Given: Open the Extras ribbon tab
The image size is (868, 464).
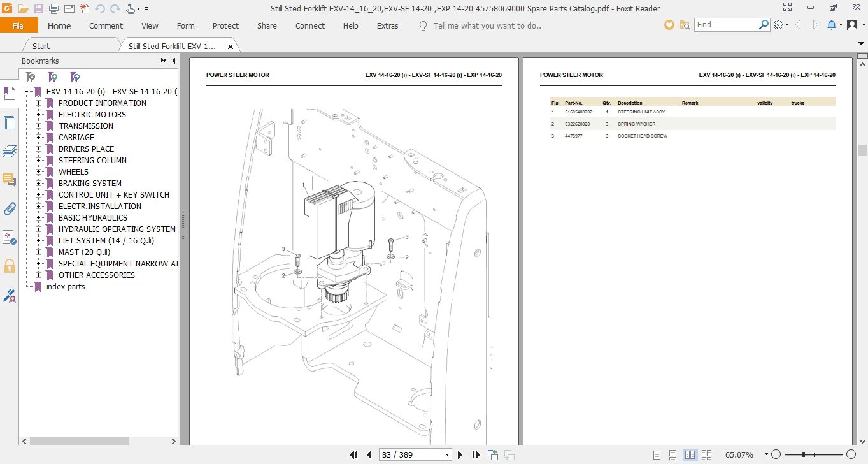Looking at the screenshot, I should [x=387, y=26].
